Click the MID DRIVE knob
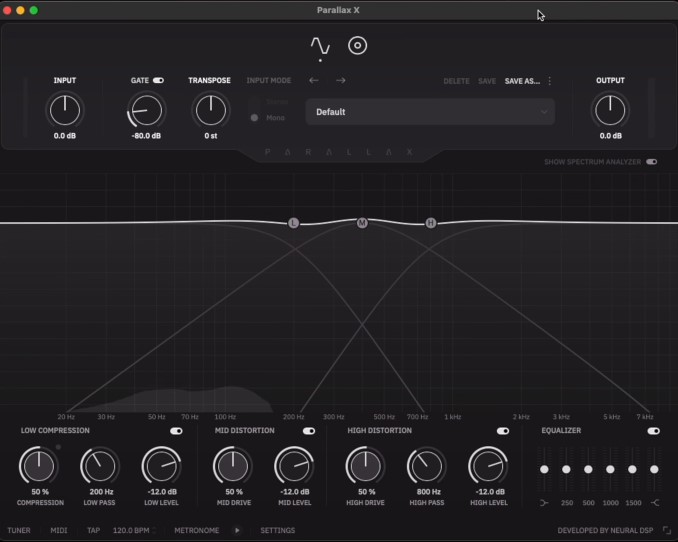This screenshot has width=678, height=542. (233, 466)
